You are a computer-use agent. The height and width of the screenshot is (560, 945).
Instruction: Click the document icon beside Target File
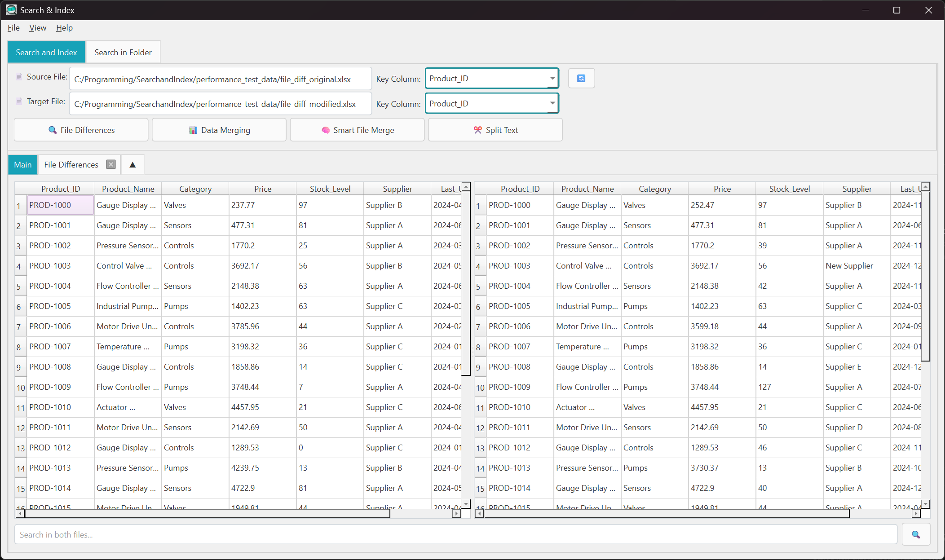tap(19, 101)
